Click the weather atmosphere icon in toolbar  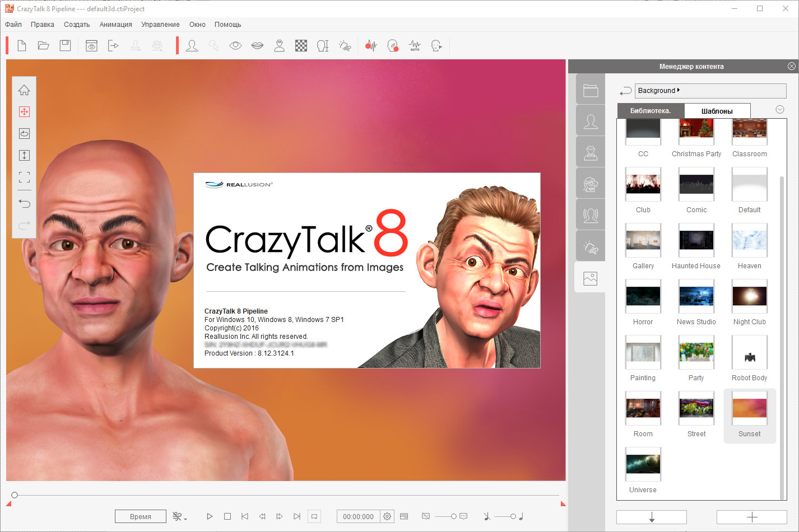(345, 45)
